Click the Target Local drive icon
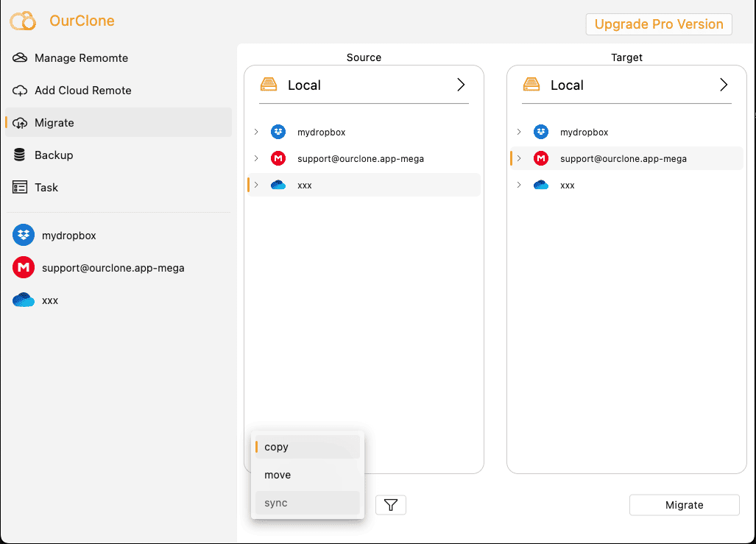 (x=531, y=85)
